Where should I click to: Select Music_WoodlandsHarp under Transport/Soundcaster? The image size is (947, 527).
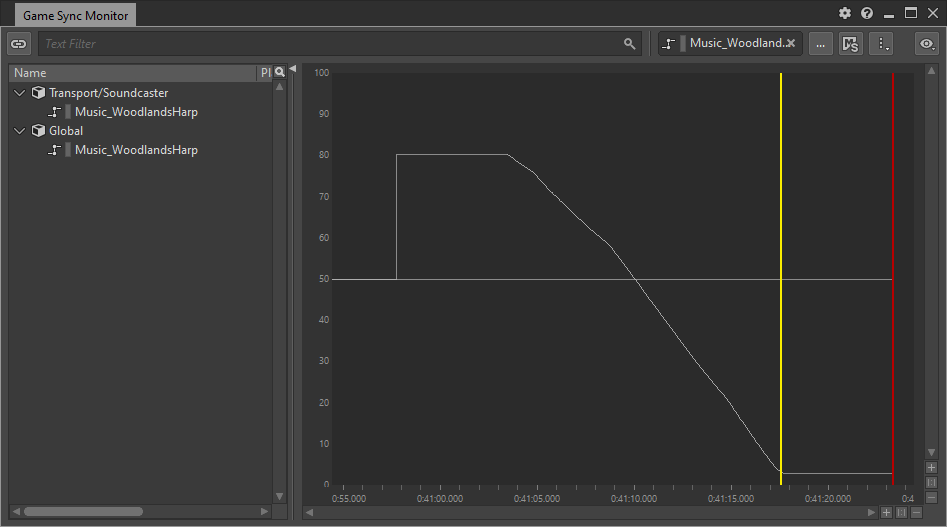(136, 112)
